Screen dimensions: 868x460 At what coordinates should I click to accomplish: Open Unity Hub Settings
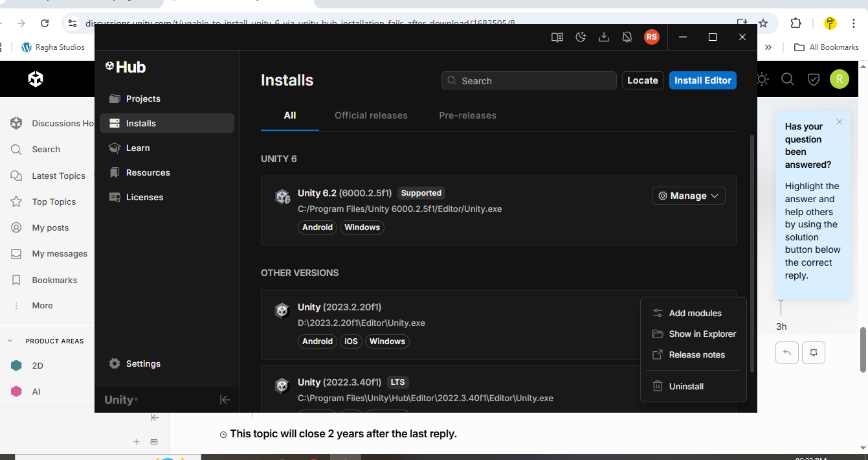(x=142, y=363)
